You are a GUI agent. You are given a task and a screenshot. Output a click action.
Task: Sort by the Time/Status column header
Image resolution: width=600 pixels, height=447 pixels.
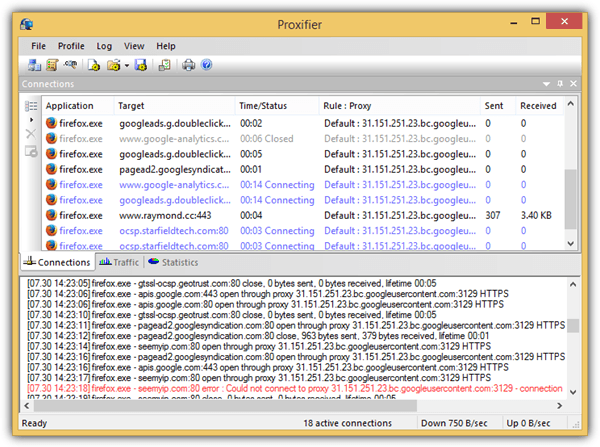pos(277,106)
